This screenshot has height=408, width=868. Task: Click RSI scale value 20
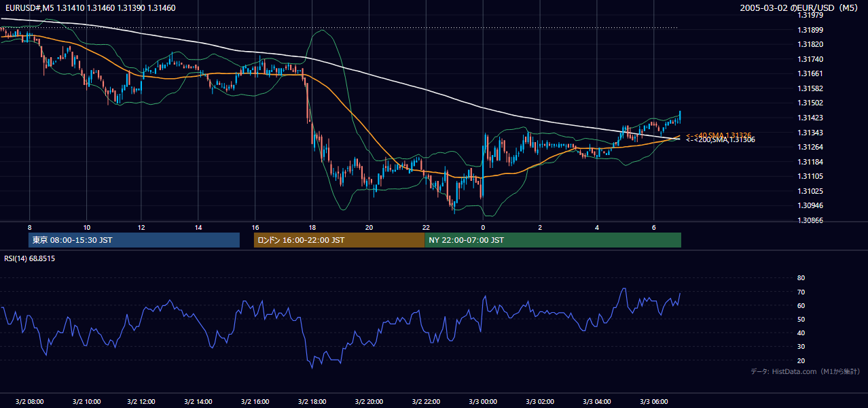point(801,360)
